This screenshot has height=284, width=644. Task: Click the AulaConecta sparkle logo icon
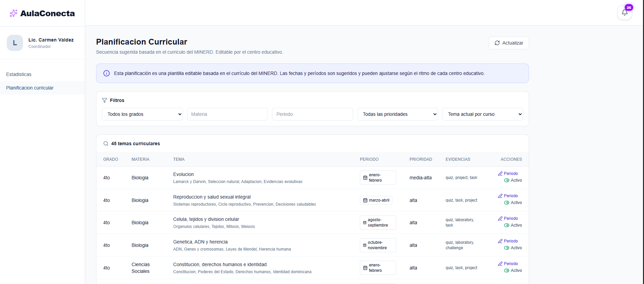[14, 13]
